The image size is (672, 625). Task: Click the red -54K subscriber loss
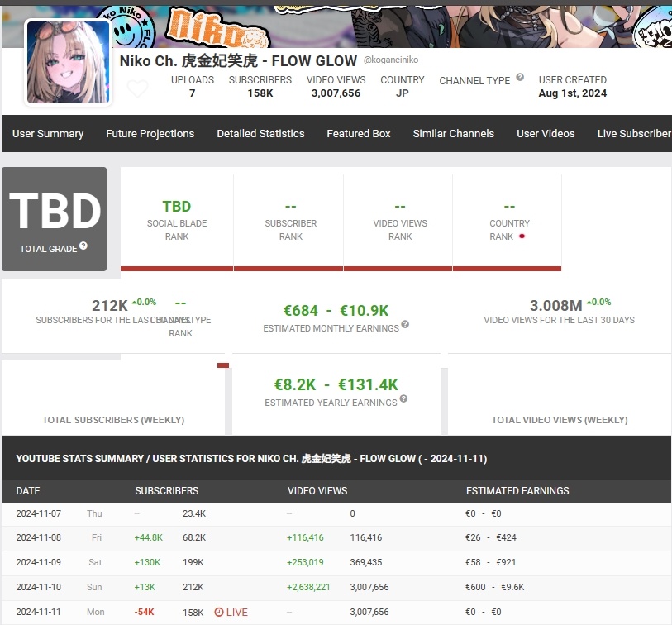pos(144,612)
